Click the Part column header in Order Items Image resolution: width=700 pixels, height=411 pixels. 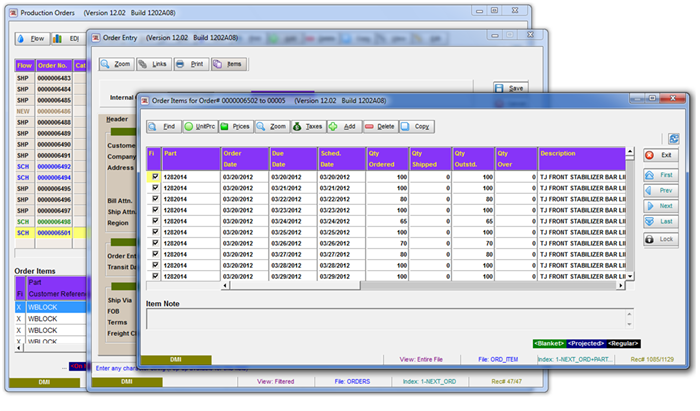[x=191, y=159]
